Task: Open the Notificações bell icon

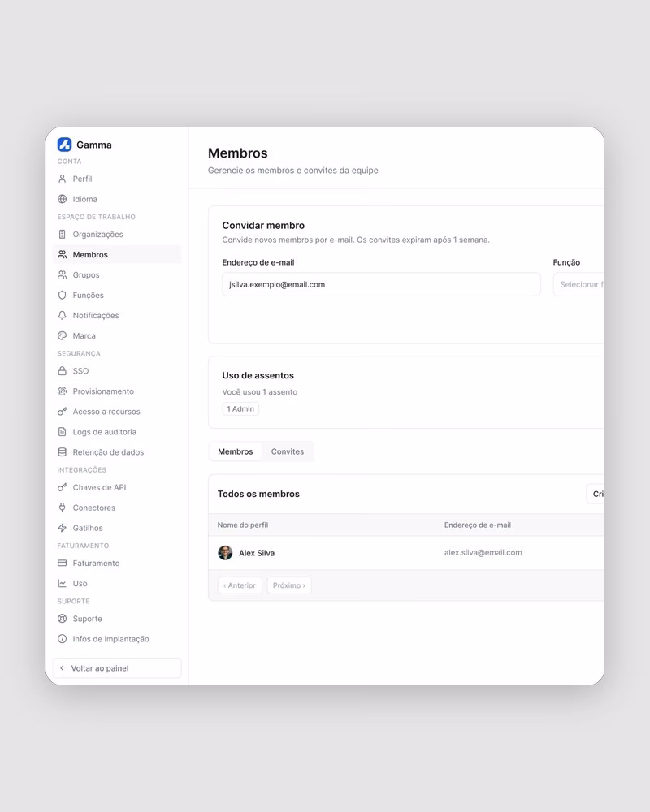Action: tap(63, 315)
